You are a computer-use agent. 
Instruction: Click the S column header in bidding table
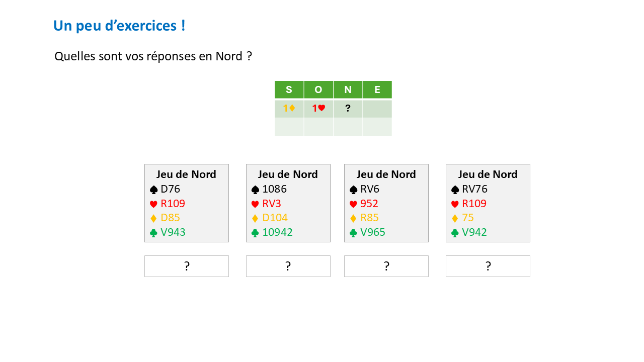point(289,90)
